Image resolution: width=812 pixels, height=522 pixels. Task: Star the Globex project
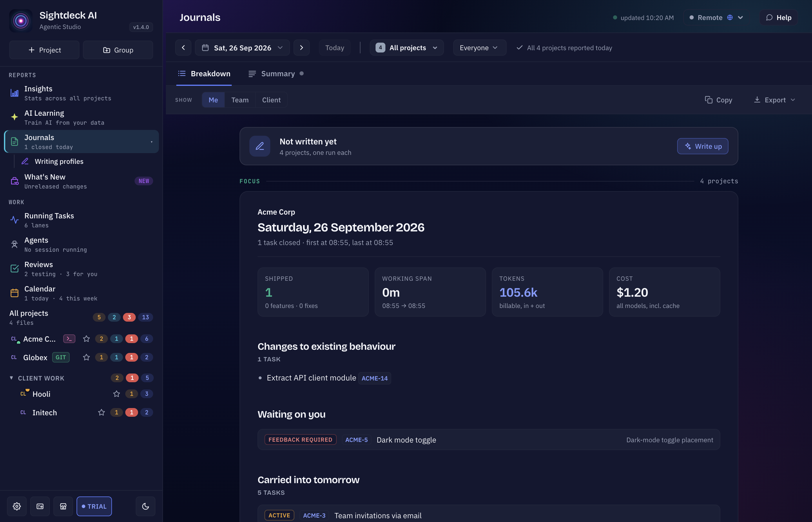click(x=86, y=357)
